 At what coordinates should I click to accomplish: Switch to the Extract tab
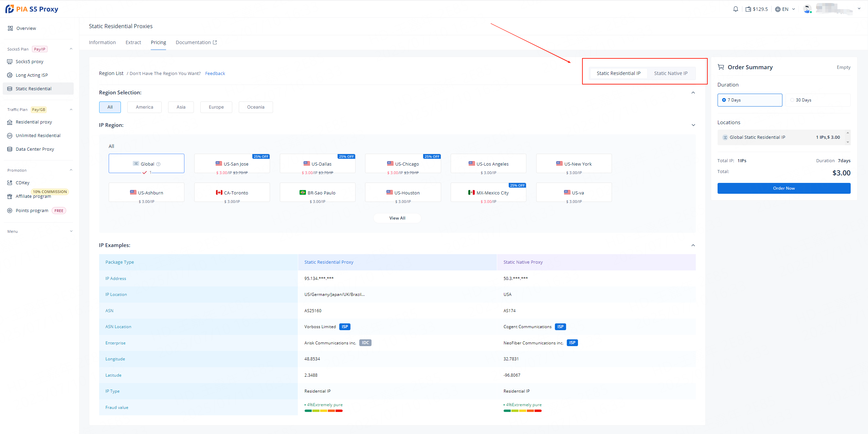(133, 42)
